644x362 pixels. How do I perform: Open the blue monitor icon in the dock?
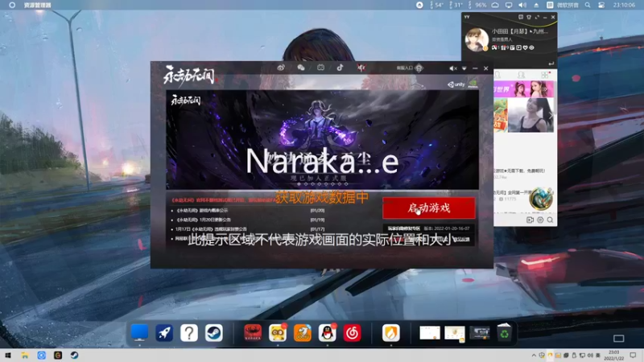(139, 332)
